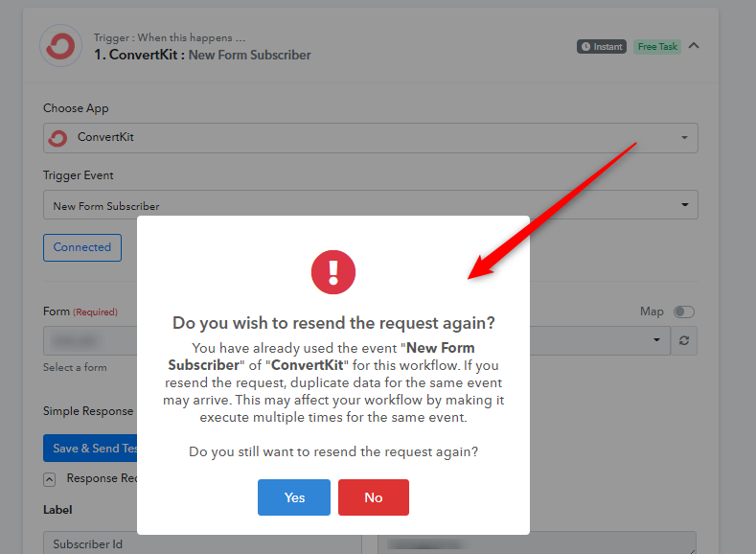Open the Choose App ConvertKit dropdown
Viewport: 756px width, 554px height.
coord(370,138)
